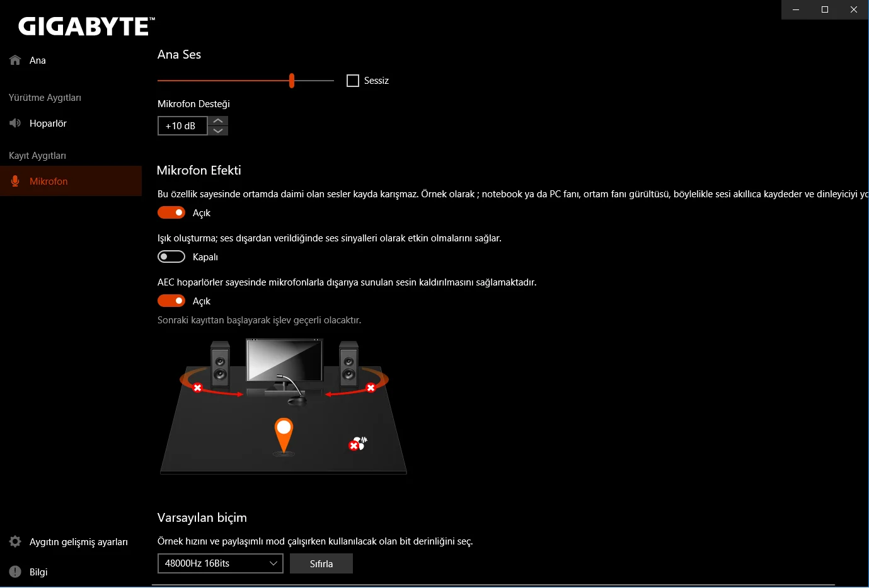The height and width of the screenshot is (588, 869).
Task: Select the speaker icon for Hoparlör
Action: click(x=15, y=123)
